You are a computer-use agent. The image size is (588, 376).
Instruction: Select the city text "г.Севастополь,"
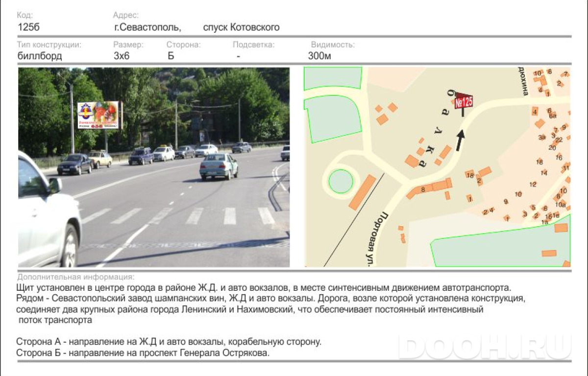(x=147, y=28)
